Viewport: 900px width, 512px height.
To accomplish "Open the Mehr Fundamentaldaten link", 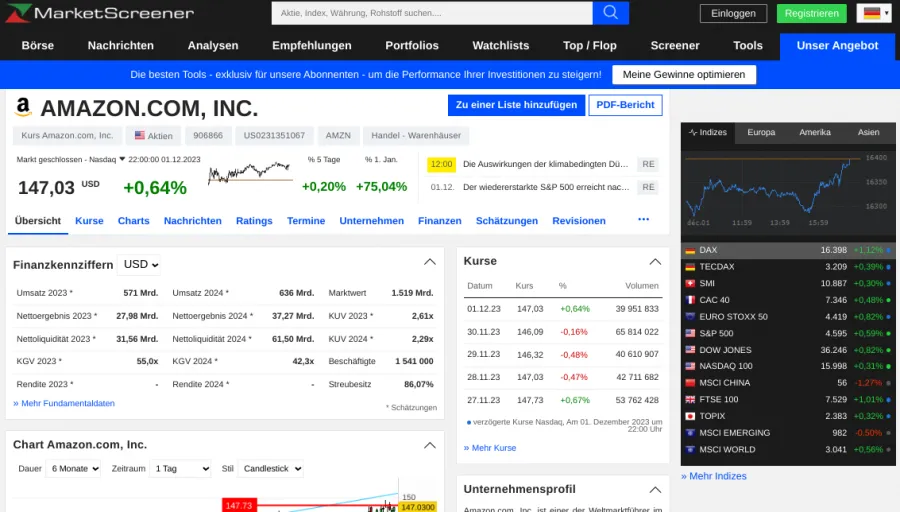I will (x=64, y=403).
